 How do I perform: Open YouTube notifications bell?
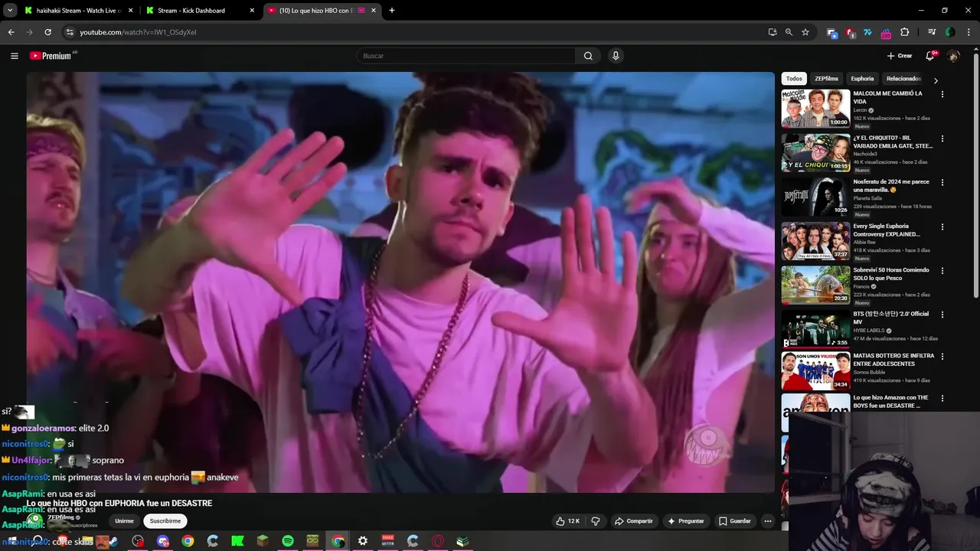coord(930,56)
